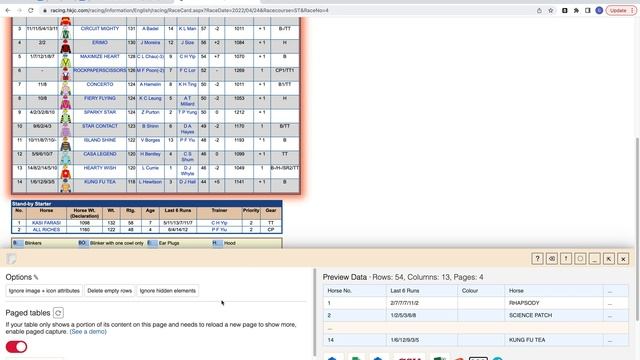Open the browser side panel icon

coord(588,10)
